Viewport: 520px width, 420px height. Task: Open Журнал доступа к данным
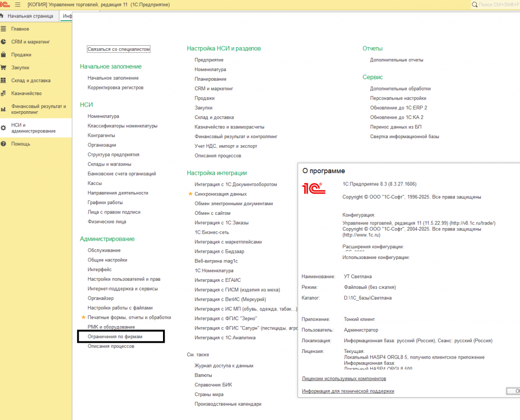(x=224, y=366)
